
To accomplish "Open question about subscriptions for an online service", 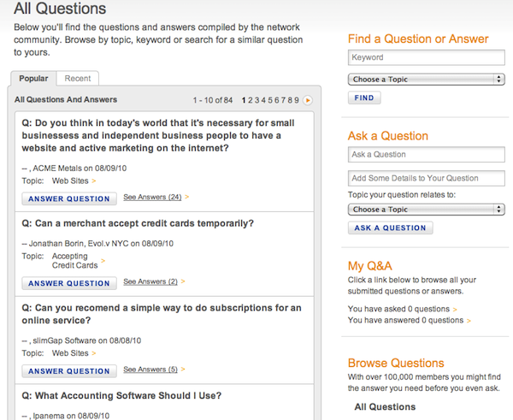I will tap(162, 314).
